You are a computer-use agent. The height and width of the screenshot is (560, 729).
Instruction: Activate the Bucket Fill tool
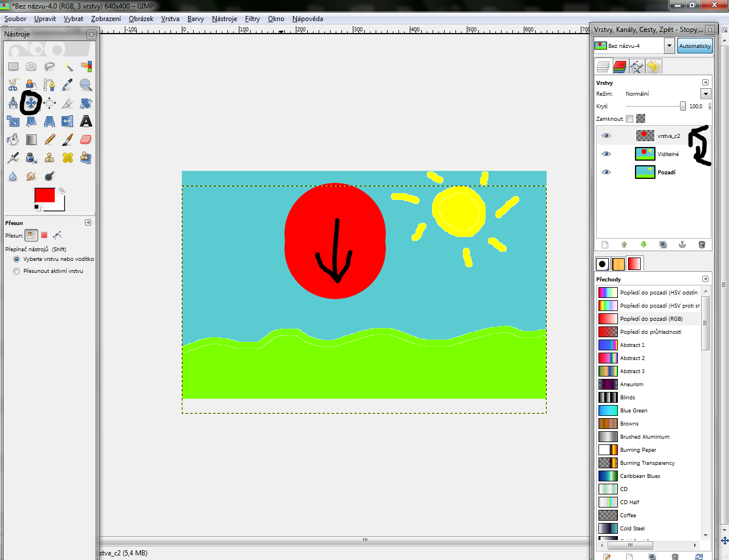(13, 140)
